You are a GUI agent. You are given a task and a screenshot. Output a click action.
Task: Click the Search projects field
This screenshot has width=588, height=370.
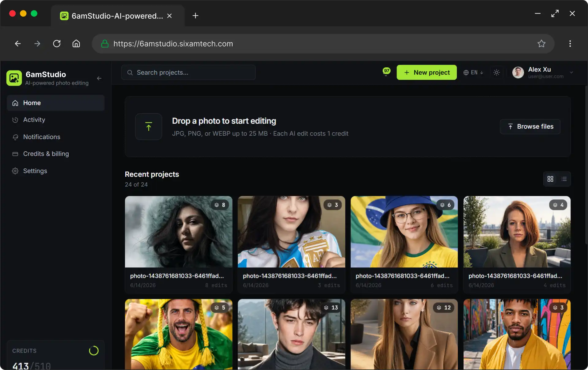[x=188, y=73]
